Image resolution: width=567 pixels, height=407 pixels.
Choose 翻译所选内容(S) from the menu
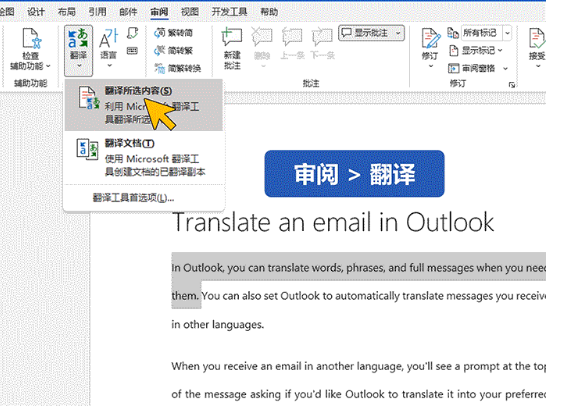click(x=144, y=105)
